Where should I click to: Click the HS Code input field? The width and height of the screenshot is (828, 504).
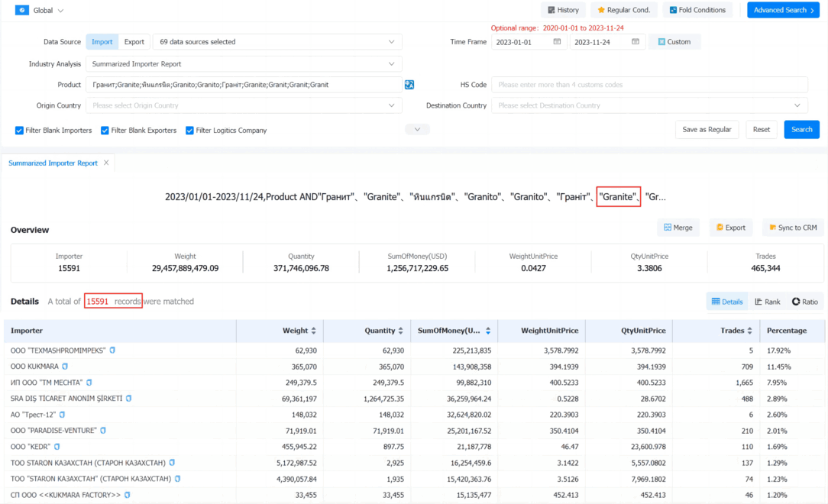coord(649,85)
